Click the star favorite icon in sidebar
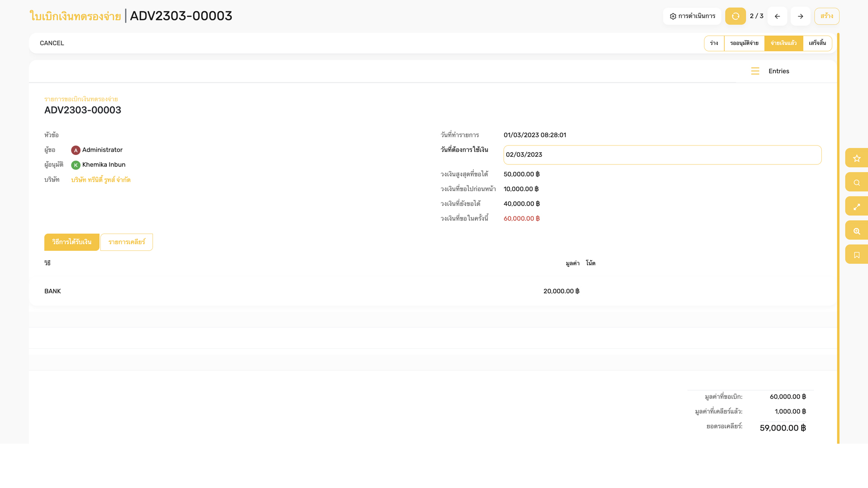 click(x=856, y=158)
